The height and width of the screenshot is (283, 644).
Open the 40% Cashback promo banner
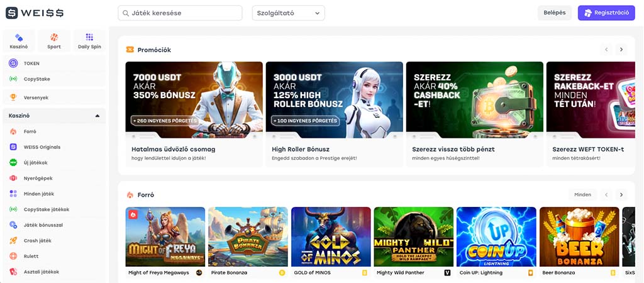coord(474,100)
